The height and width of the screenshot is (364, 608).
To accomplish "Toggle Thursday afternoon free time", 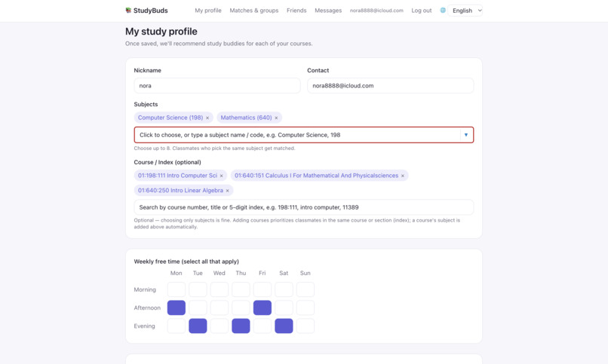I will coord(241,307).
